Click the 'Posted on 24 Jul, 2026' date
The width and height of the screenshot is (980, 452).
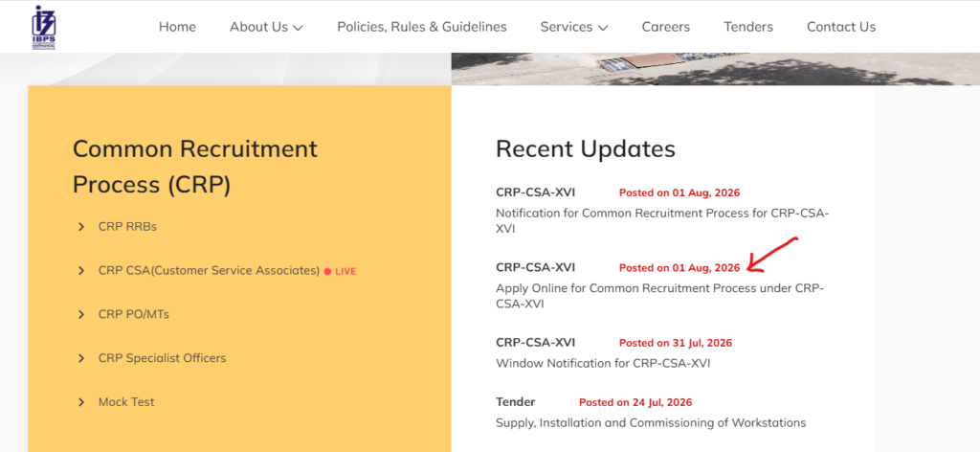point(635,402)
